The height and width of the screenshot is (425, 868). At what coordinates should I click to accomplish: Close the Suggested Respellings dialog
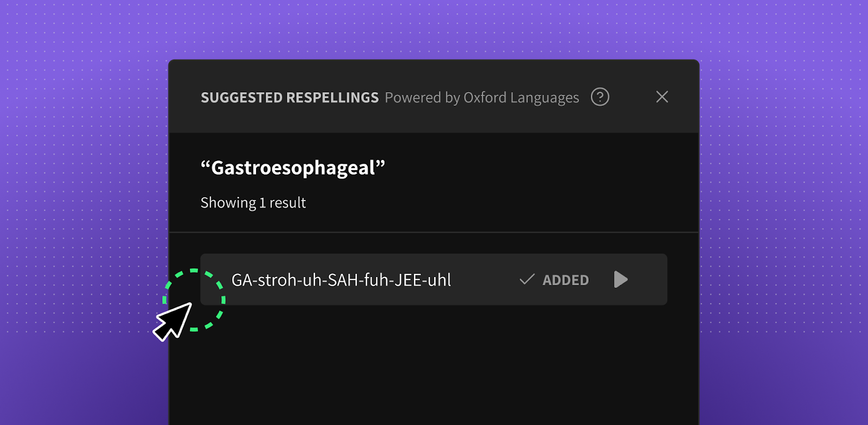(x=662, y=96)
